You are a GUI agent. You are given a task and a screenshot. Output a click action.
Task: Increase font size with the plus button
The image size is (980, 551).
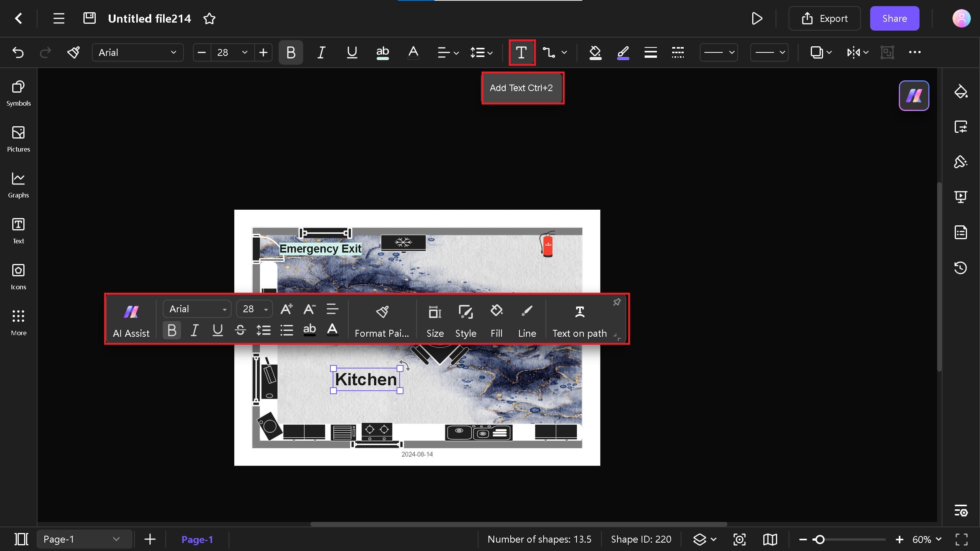click(x=263, y=52)
